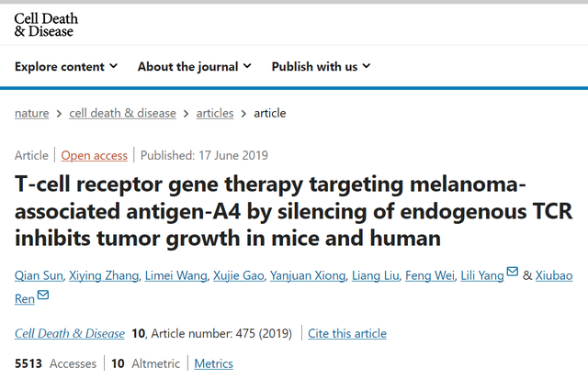
Task: Navigate to the articles breadcrumb
Action: [x=214, y=114]
